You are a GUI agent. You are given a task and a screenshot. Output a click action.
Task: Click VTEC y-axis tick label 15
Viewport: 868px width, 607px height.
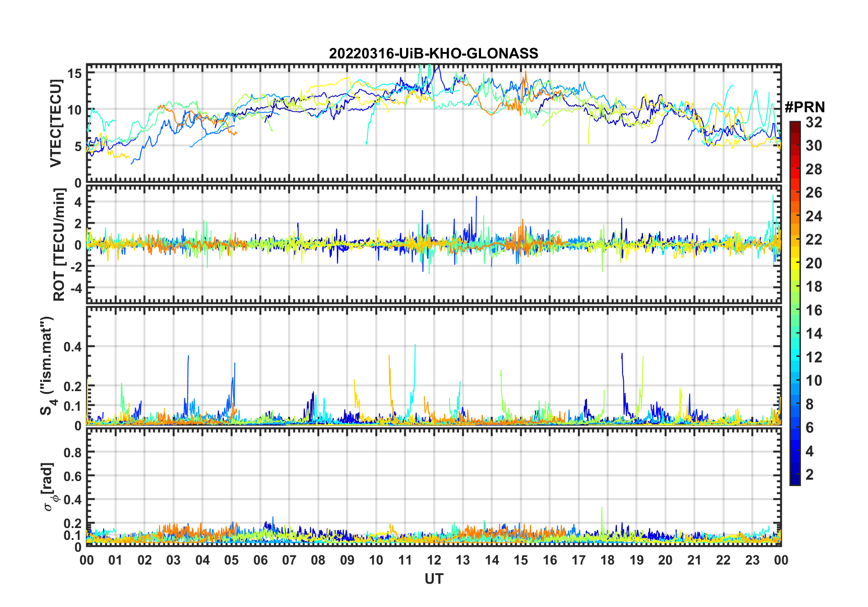pyautogui.click(x=75, y=73)
